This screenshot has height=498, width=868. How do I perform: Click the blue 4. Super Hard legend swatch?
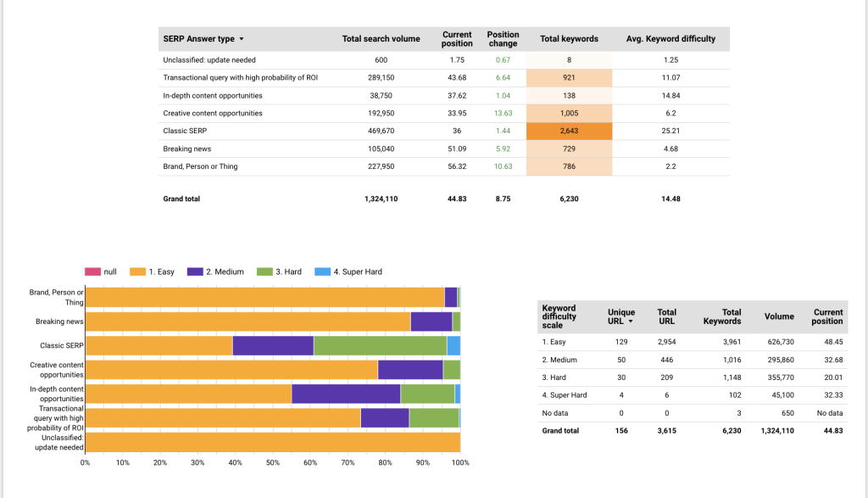click(323, 271)
